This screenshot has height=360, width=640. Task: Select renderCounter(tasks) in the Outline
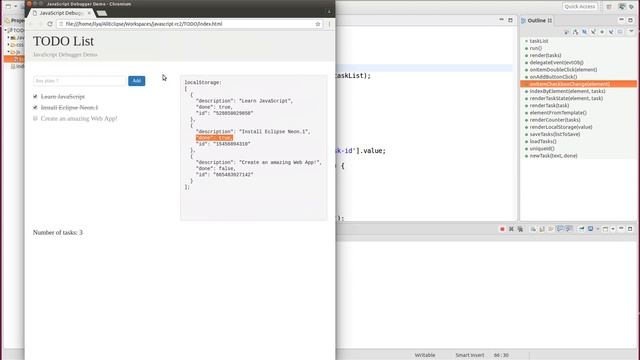[555, 120]
